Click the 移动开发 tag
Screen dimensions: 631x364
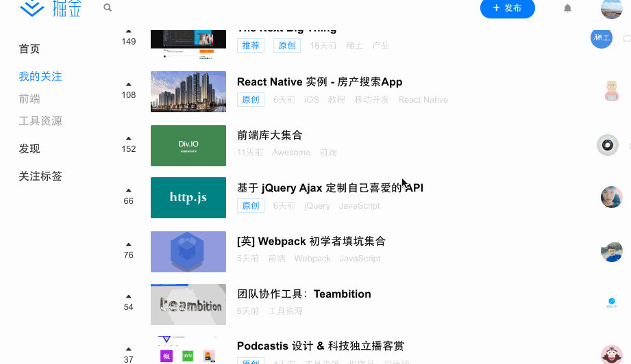(x=371, y=100)
